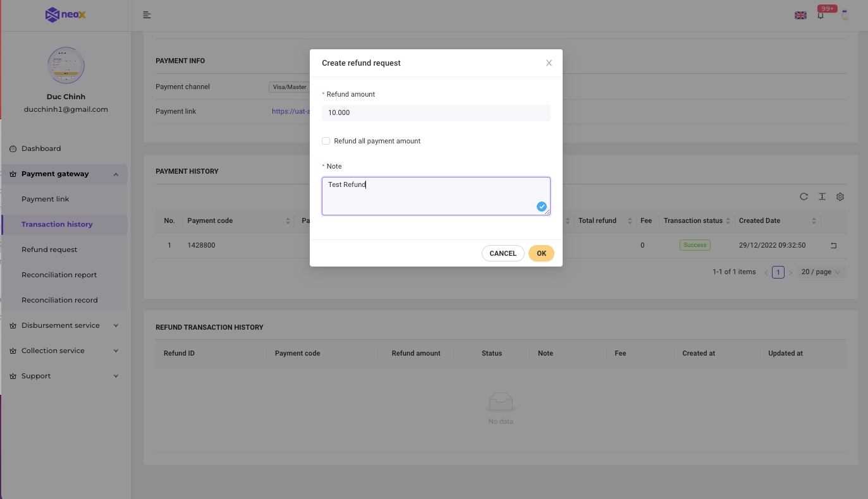Open the Refund request menu item
This screenshot has width=868, height=499.
49,249
